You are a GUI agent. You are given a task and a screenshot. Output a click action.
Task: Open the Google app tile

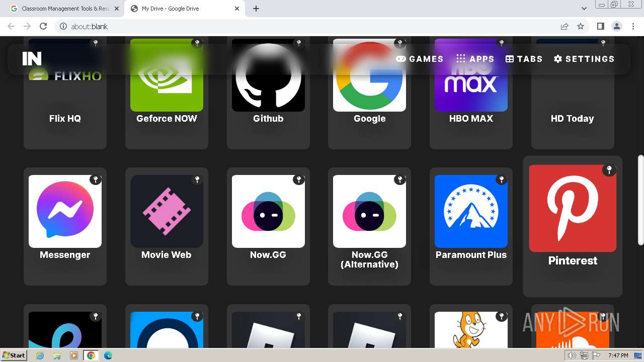369,75
